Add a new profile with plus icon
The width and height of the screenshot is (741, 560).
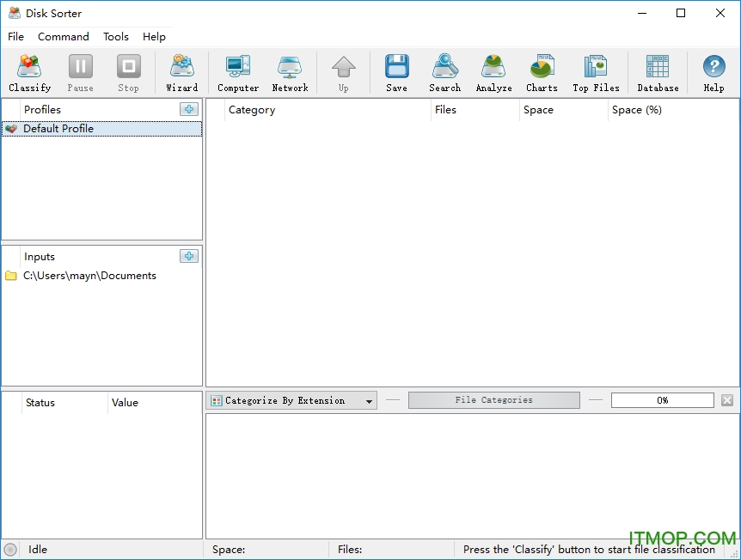(x=189, y=109)
